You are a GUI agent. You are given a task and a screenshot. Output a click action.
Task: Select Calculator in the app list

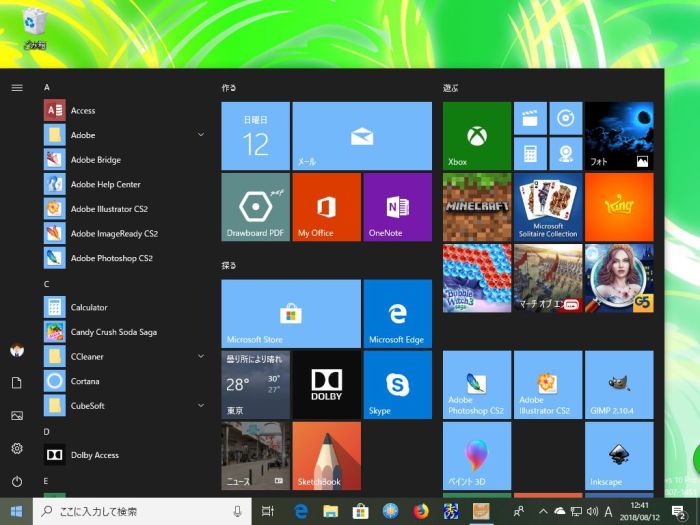click(x=89, y=307)
